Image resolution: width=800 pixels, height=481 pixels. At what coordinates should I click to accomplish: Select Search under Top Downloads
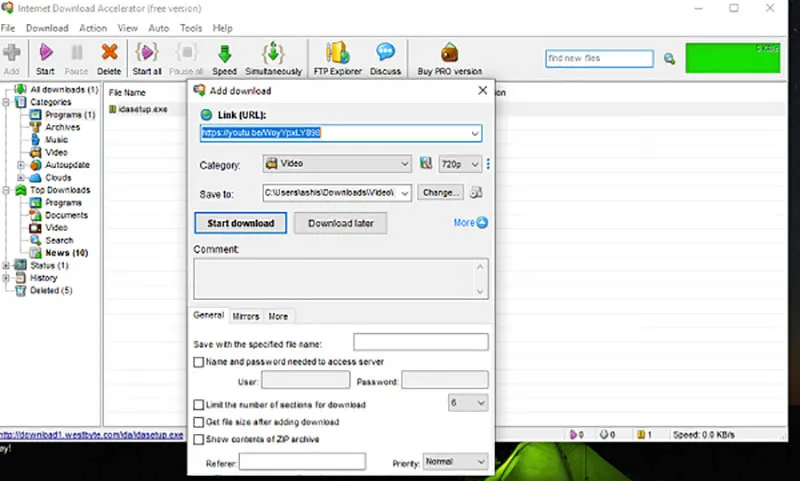pos(59,240)
